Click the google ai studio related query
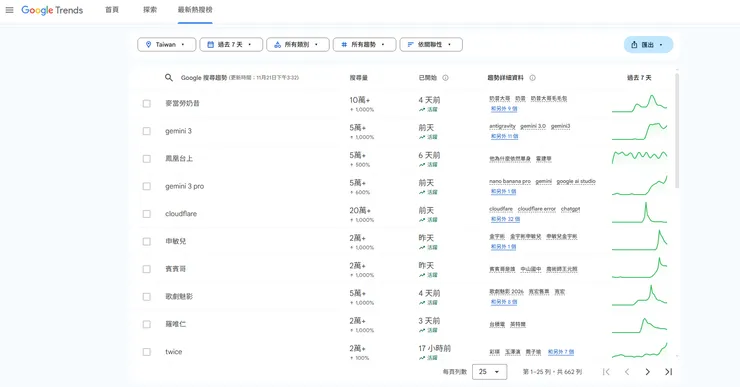 (x=576, y=181)
